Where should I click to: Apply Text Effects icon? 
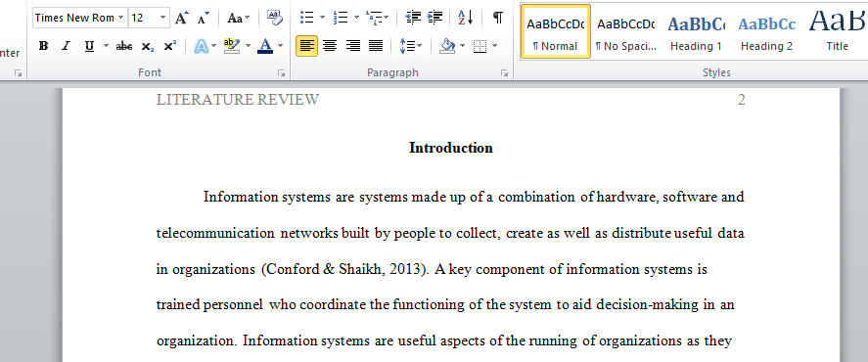pyautogui.click(x=202, y=47)
